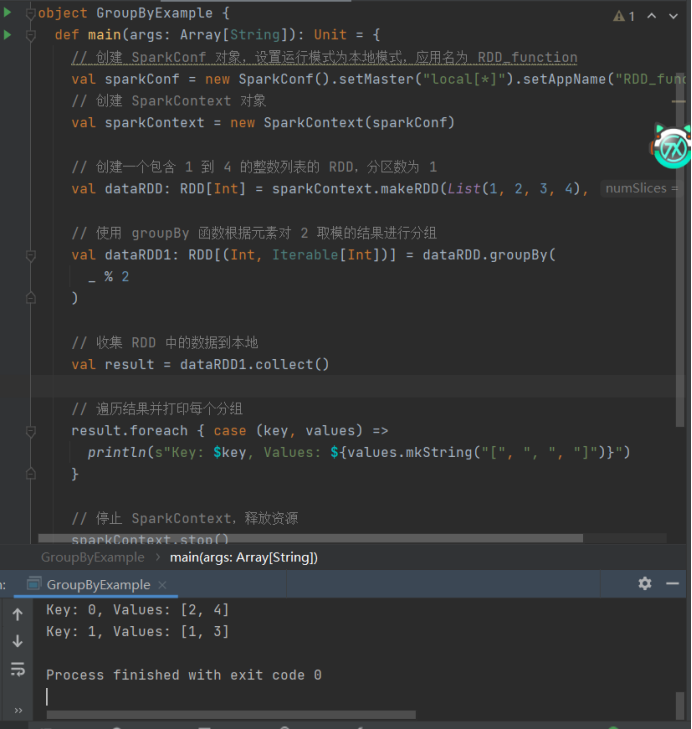
Task: Click 'Process finished with exit code 0'
Action: (x=184, y=675)
